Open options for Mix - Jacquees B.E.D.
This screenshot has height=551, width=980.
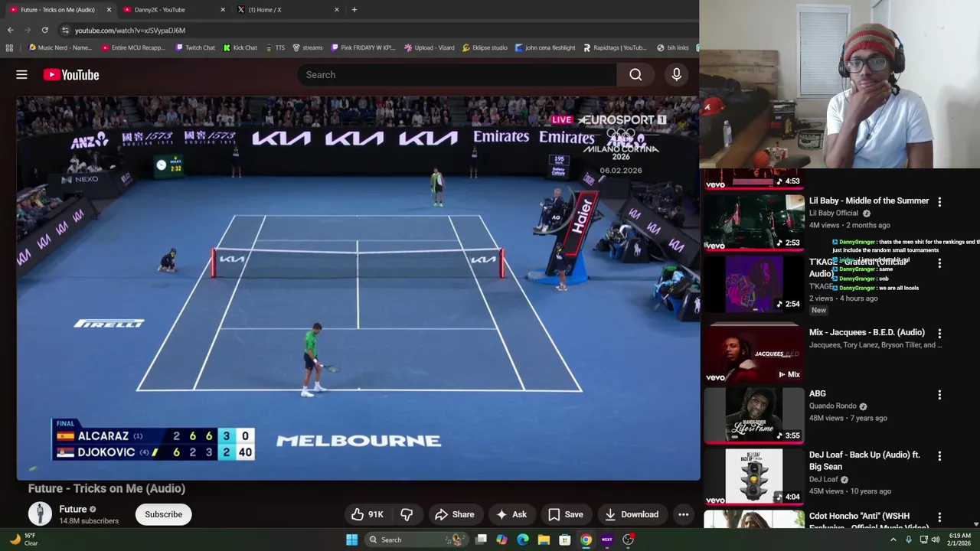pos(939,334)
